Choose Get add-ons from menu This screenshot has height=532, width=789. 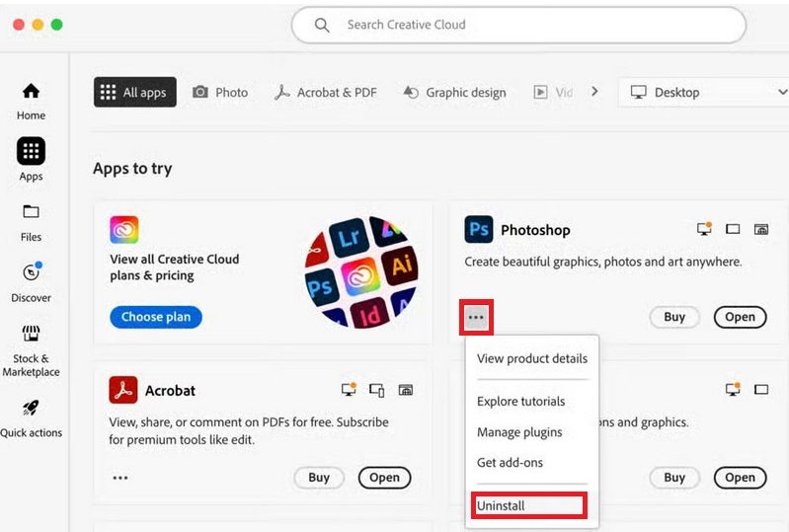[x=510, y=462]
